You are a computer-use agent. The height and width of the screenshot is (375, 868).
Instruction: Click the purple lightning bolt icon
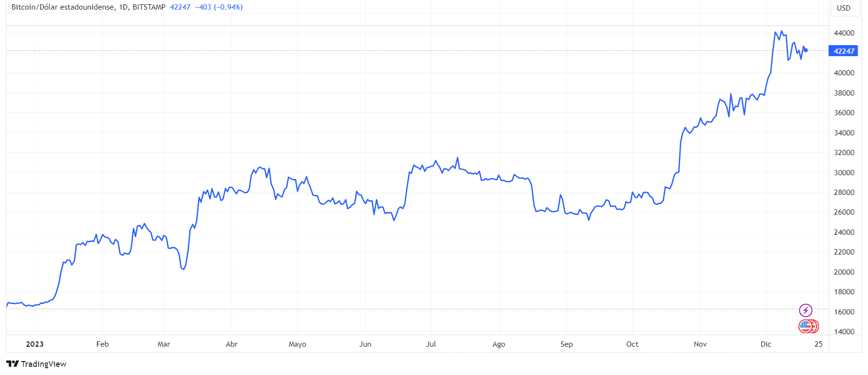[806, 310]
